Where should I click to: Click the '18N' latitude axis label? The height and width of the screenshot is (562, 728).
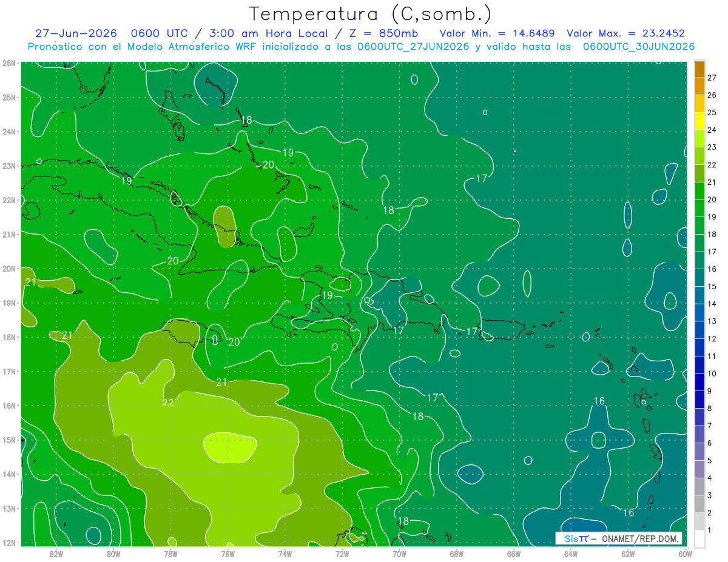pos(10,337)
